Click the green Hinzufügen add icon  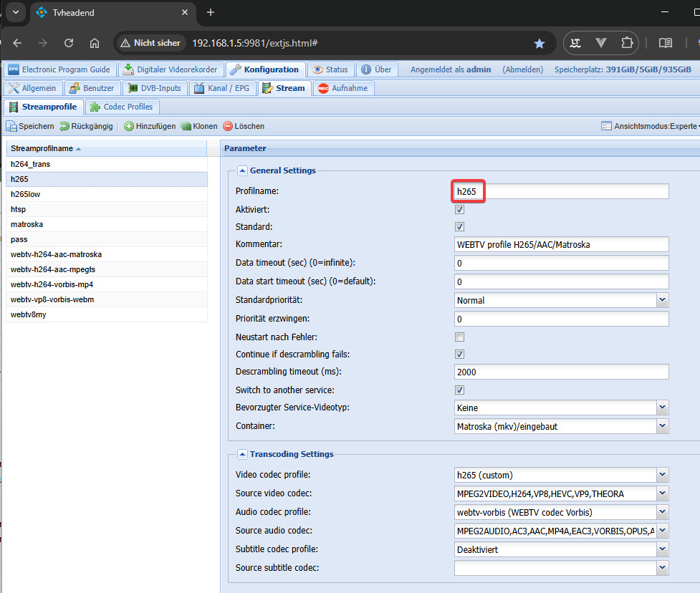tap(129, 126)
